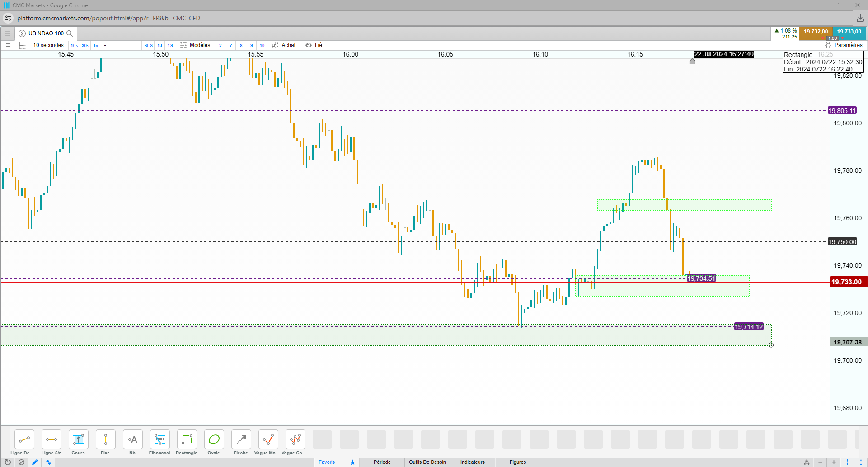Activate the Cours price tool

click(78, 443)
